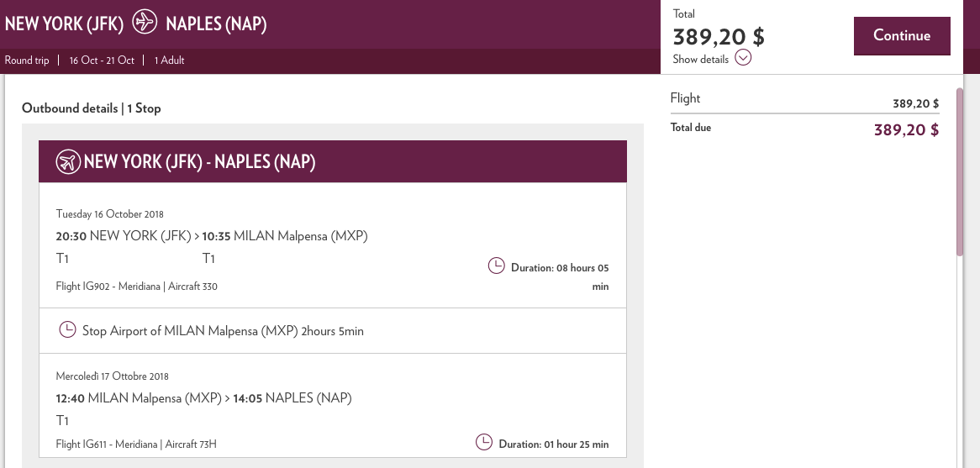Click Flight IG611 - Meridiana info line
This screenshot has height=468, width=980.
[136, 444]
